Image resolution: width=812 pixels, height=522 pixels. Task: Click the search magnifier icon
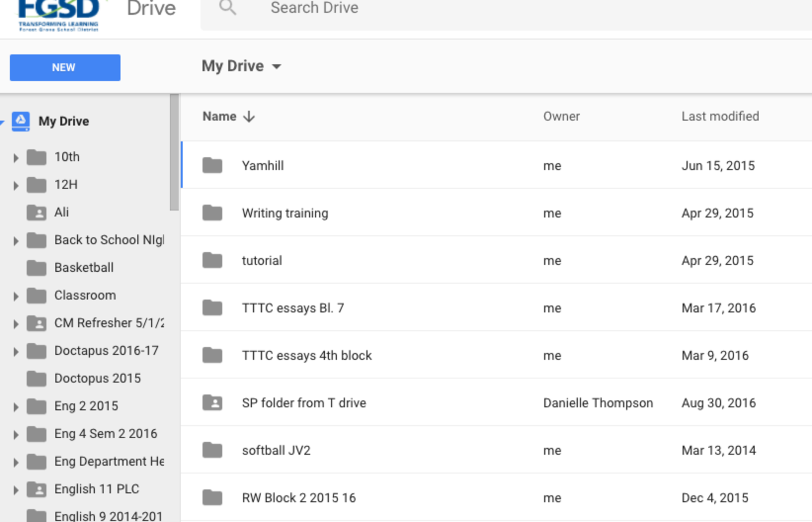click(228, 8)
